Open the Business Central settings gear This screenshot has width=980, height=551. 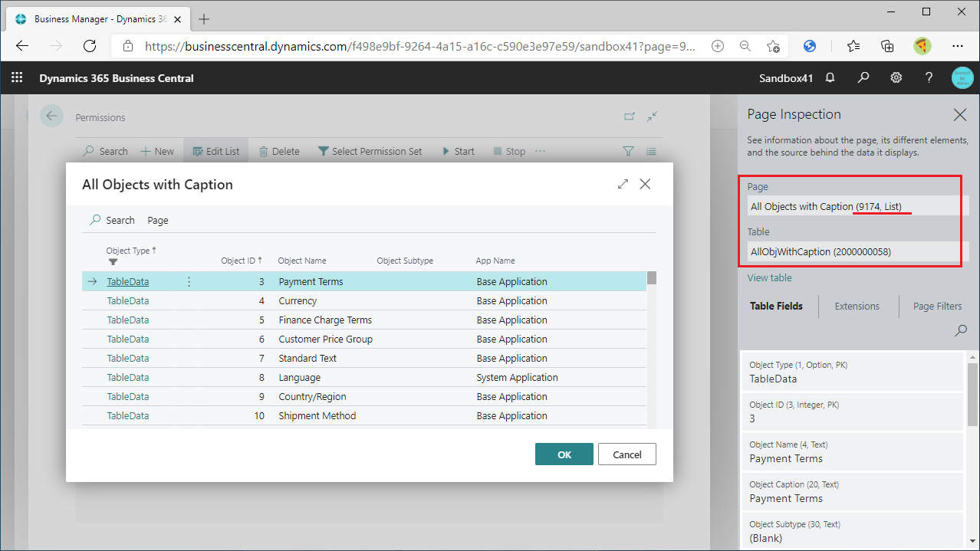(896, 77)
